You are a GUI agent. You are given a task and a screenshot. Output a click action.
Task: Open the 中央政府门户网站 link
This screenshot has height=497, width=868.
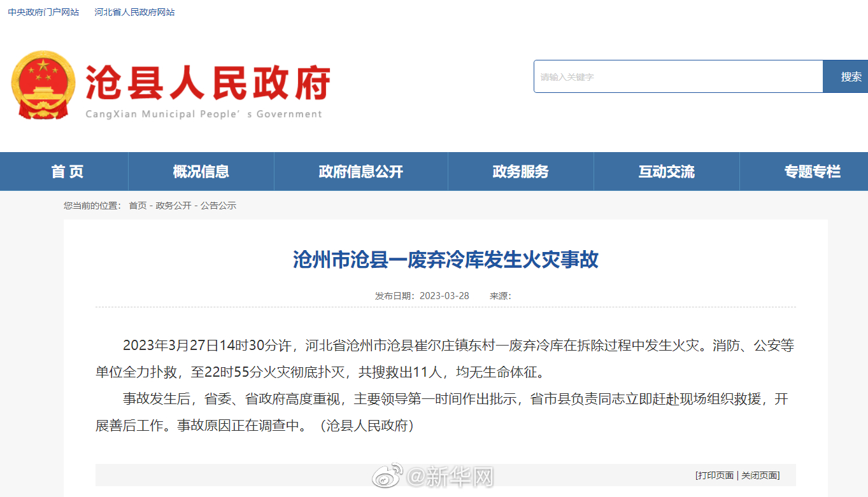[43, 11]
